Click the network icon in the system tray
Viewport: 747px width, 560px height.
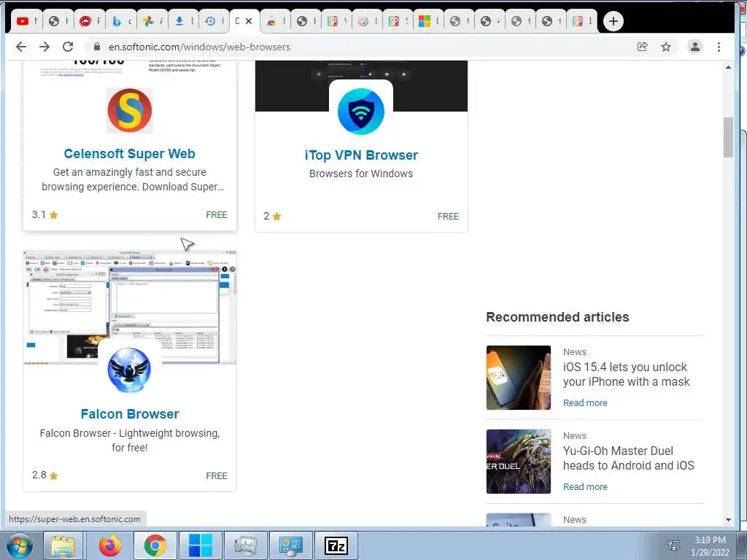(x=673, y=545)
